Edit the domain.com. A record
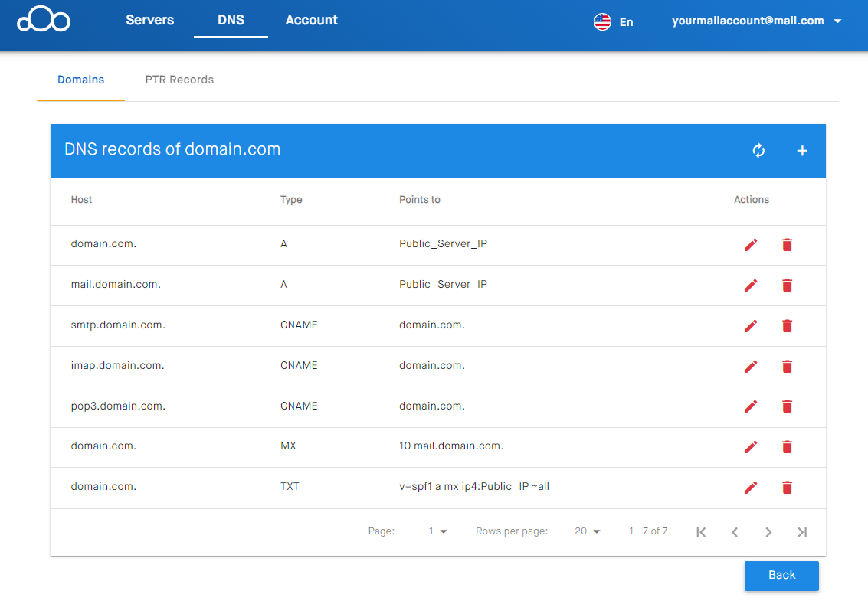This screenshot has height=604, width=868. [751, 244]
